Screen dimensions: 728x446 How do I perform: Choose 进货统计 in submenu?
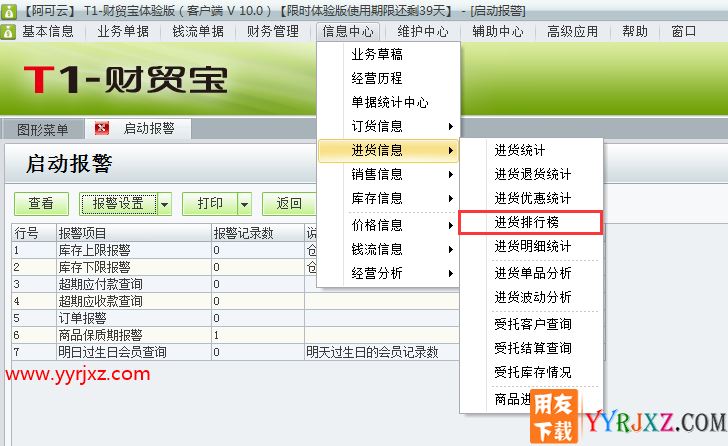[531, 150]
